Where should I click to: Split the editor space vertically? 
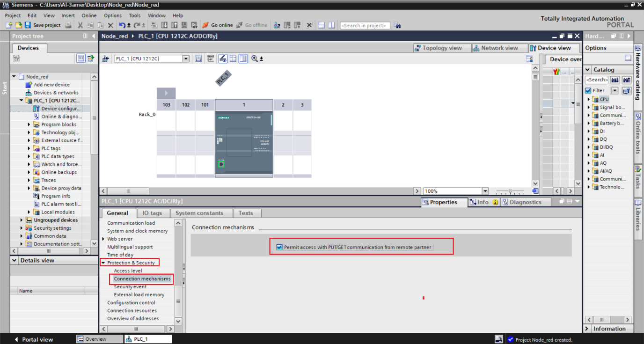tap(331, 25)
